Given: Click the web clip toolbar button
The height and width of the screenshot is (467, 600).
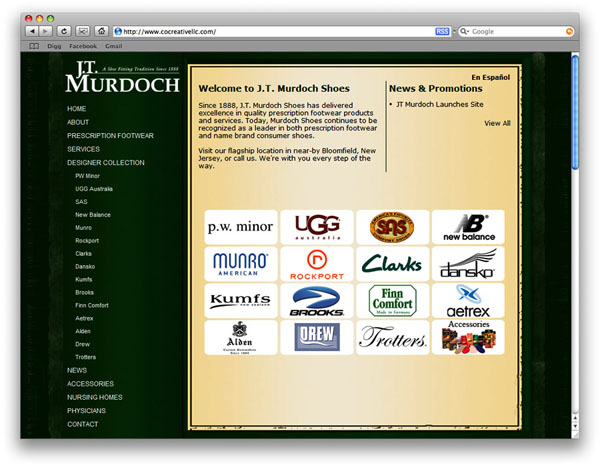Looking at the screenshot, I should coord(83,31).
